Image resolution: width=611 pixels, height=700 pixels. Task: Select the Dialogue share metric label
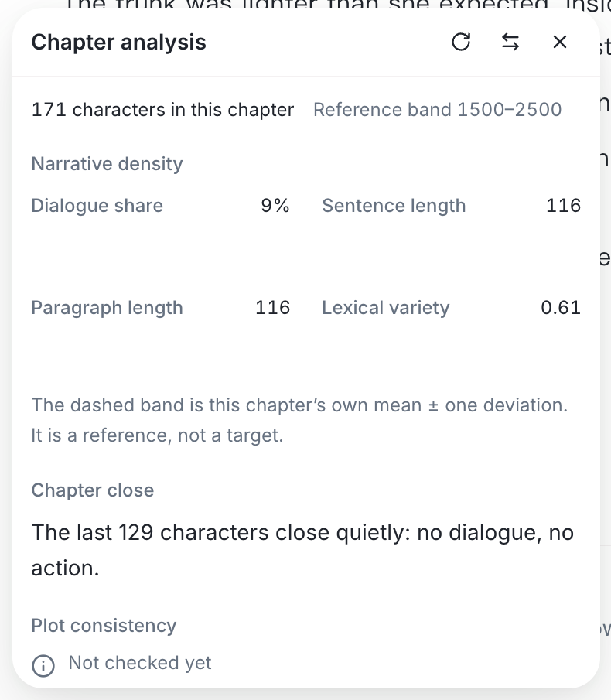pyautogui.click(x=97, y=206)
